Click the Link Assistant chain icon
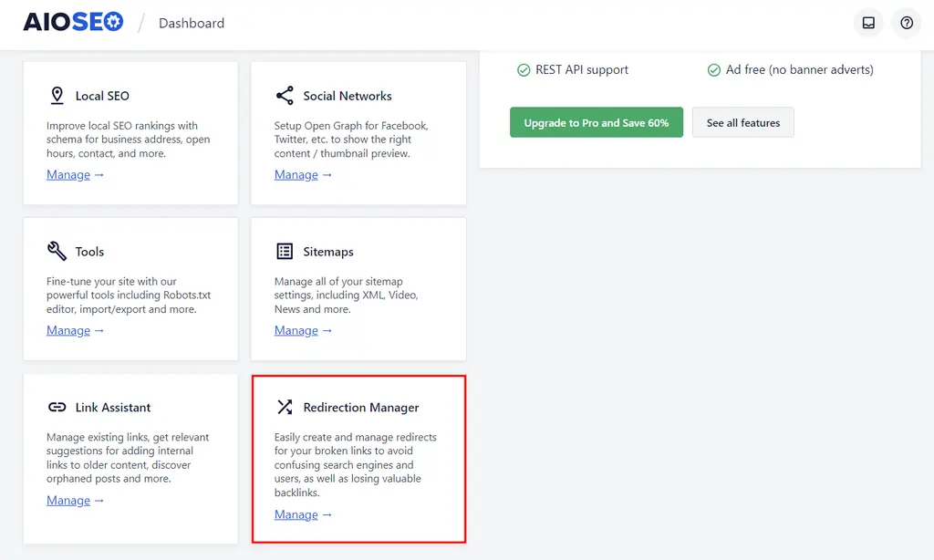The width and height of the screenshot is (934, 560). [57, 408]
